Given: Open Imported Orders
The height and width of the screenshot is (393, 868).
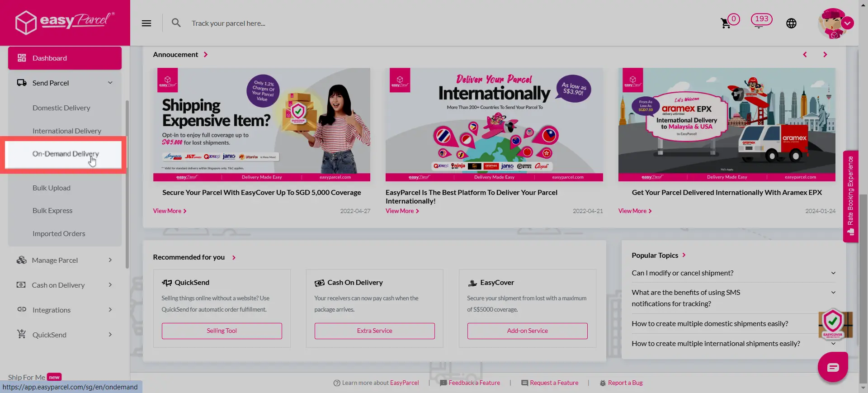Looking at the screenshot, I should 59,233.
